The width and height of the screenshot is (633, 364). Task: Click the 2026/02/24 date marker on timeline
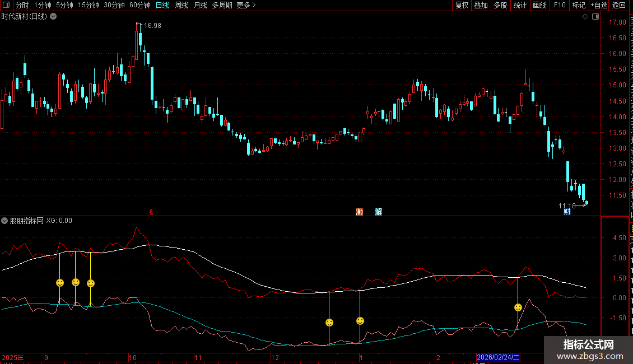(498, 357)
